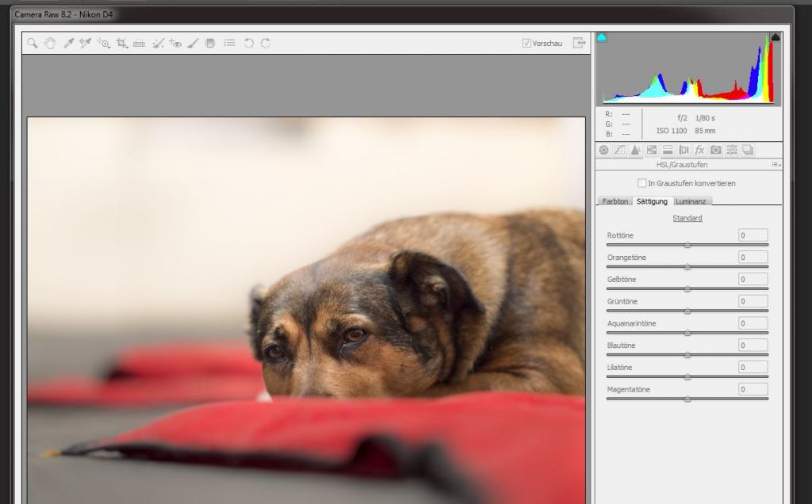Viewport: 812px width, 504px height.
Task: Select the Adjustment Brush tool
Action: [193, 44]
